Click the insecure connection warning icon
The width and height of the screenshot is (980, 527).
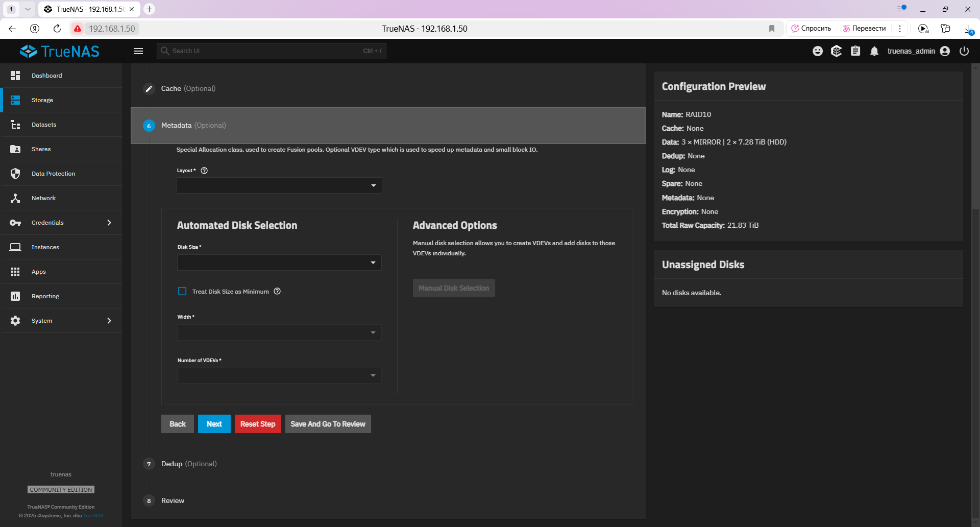click(x=78, y=29)
